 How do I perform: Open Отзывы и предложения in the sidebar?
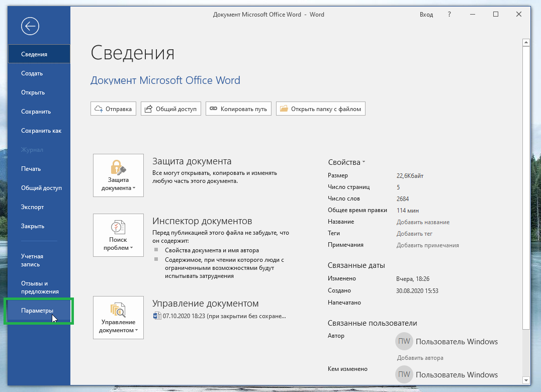tap(39, 287)
